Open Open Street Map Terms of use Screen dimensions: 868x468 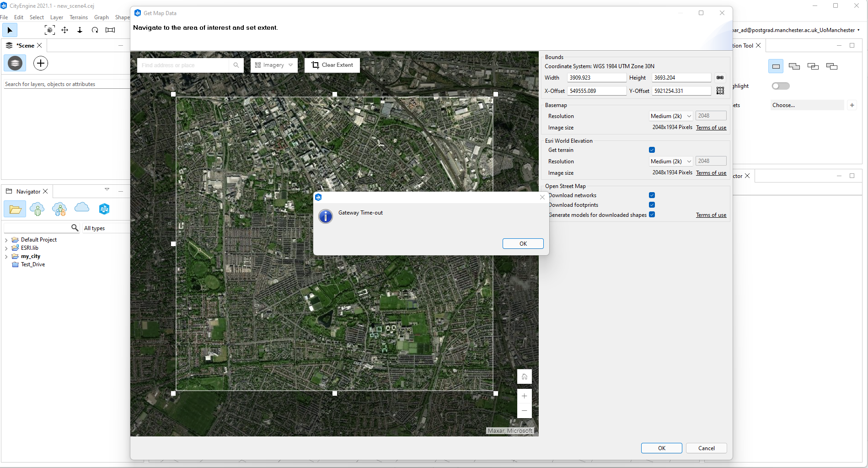point(711,215)
